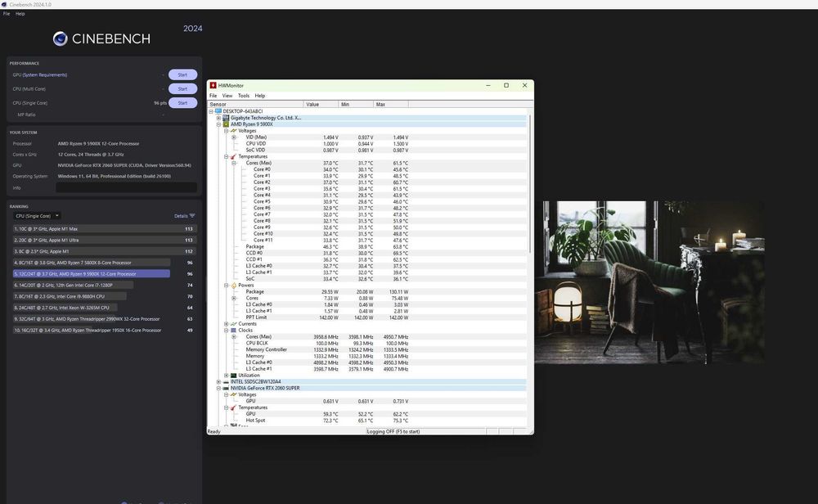Select the Apple M1 Ultra ranking row
Image resolution: width=818 pixels, height=504 pixels.
[105, 240]
